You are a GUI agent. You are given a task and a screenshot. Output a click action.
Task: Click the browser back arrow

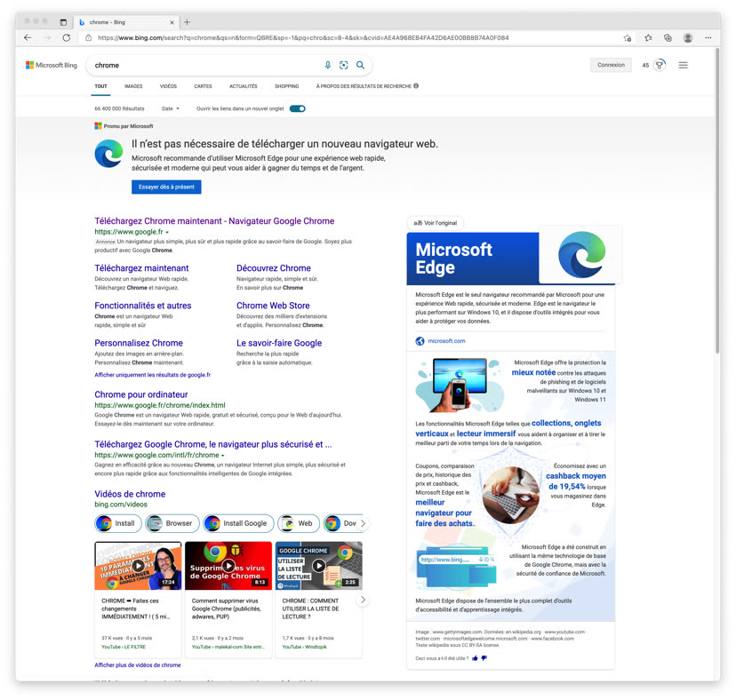(28, 37)
